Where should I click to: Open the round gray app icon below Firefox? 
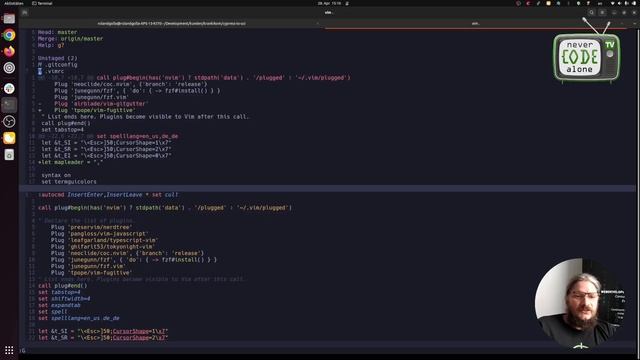tap(9, 68)
